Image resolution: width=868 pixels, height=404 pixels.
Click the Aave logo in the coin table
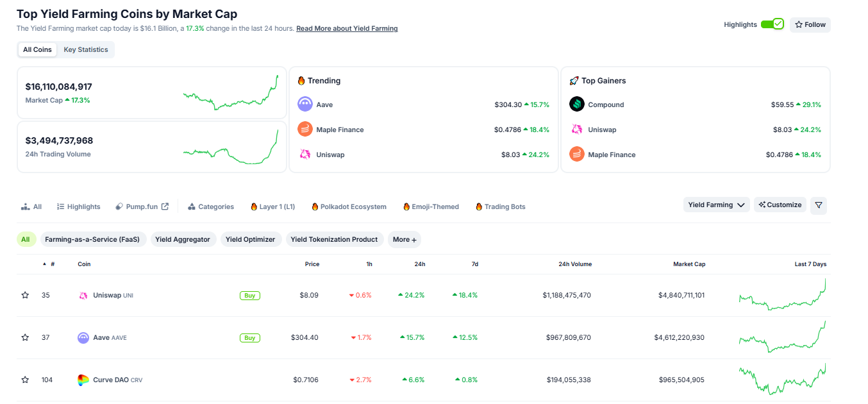(83, 338)
